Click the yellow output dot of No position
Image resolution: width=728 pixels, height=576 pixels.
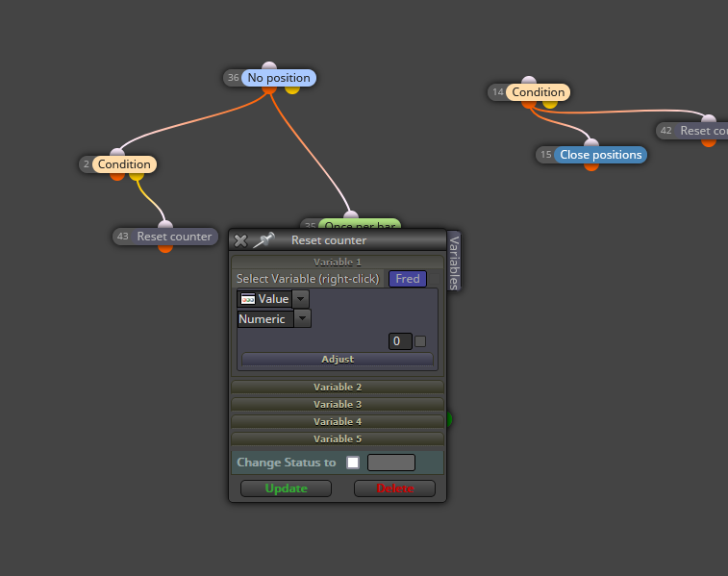pos(292,89)
